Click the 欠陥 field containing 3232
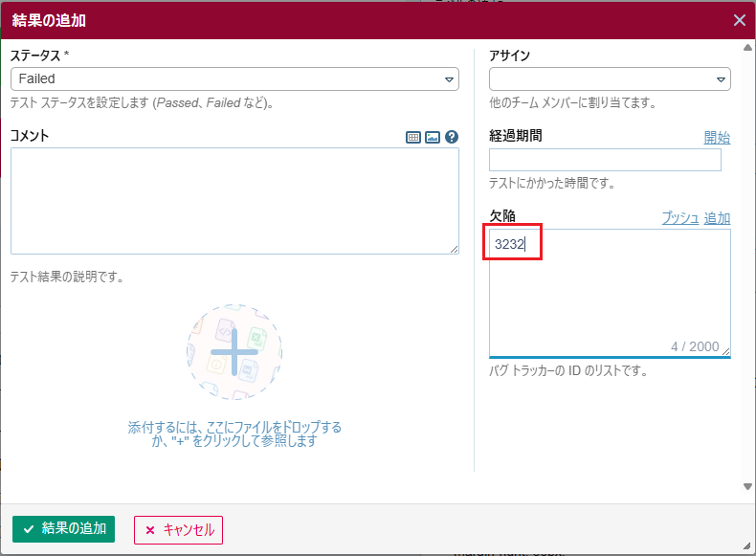 [610, 292]
